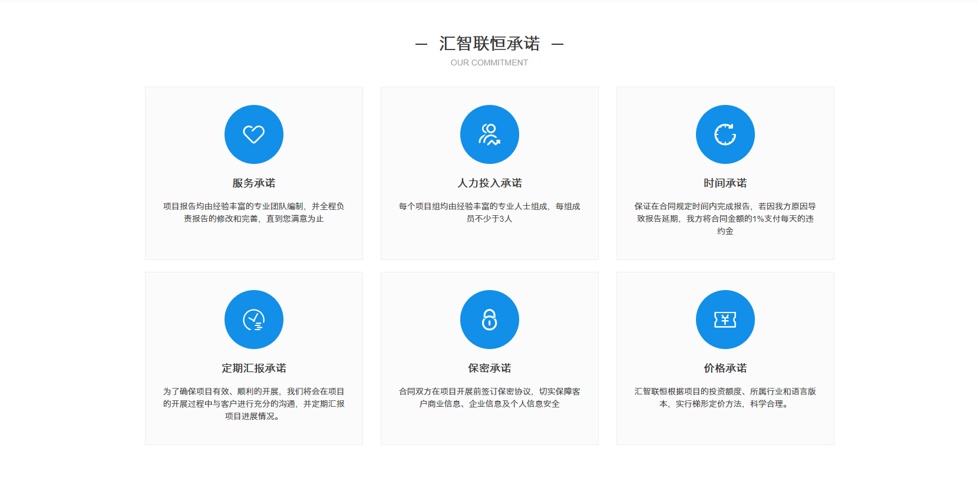
Task: Select the 人力投入承诺 card title
Action: (490, 183)
